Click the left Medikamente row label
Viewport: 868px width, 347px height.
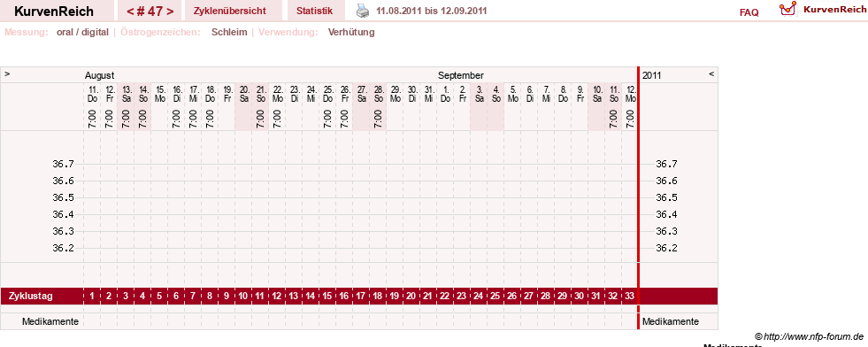click(x=50, y=321)
